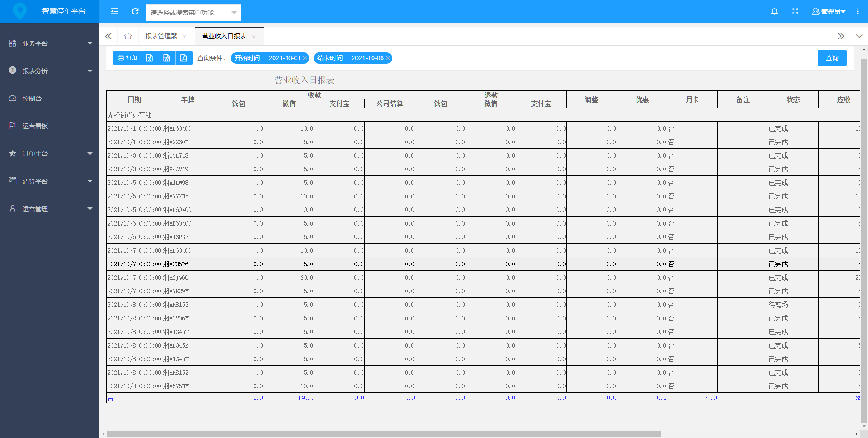Open the vertical three-dot more menu
Viewport: 868px width, 438px height.
point(857,11)
